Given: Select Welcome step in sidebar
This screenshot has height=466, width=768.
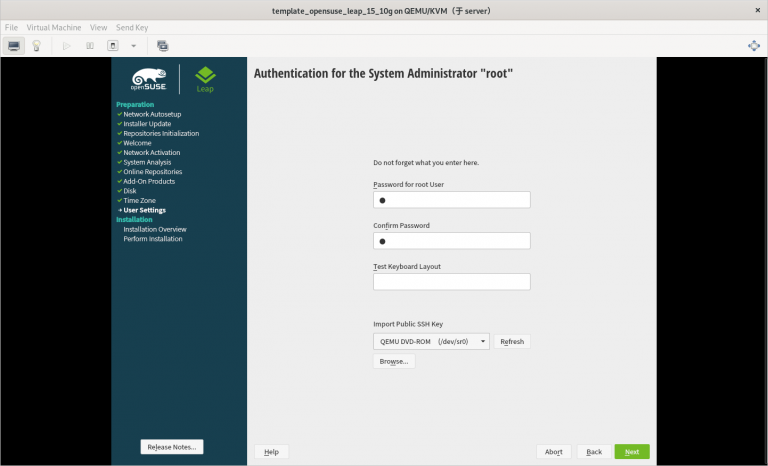Looking at the screenshot, I should click(137, 143).
